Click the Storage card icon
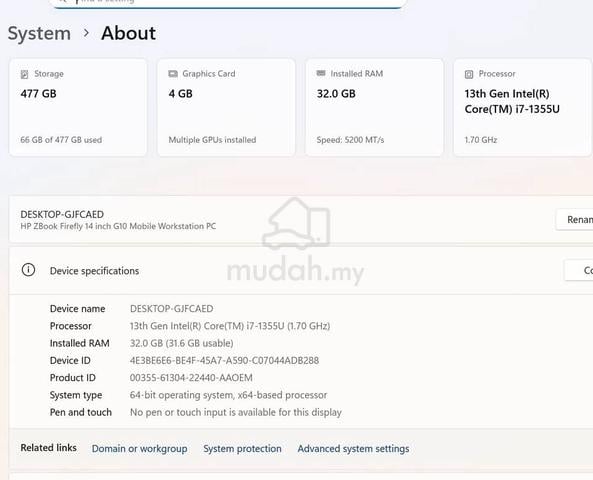The width and height of the screenshot is (593, 480). [x=25, y=74]
